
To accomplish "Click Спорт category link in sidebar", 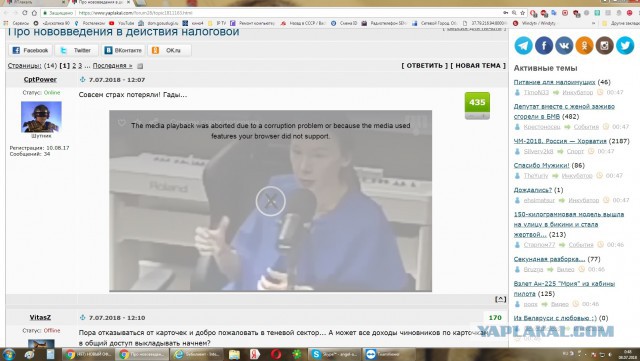I will 575,151.
